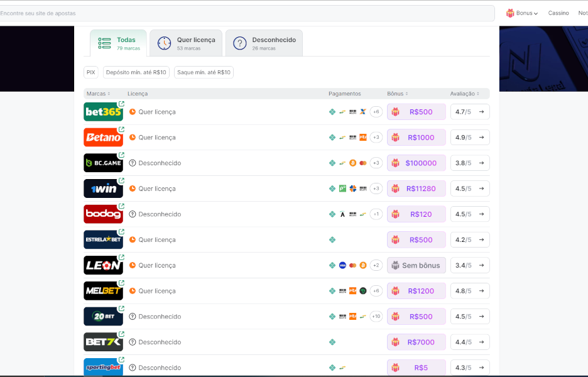Open Bet7k external link icon
Image resolution: width=588 pixels, height=377 pixels.
coord(121,334)
